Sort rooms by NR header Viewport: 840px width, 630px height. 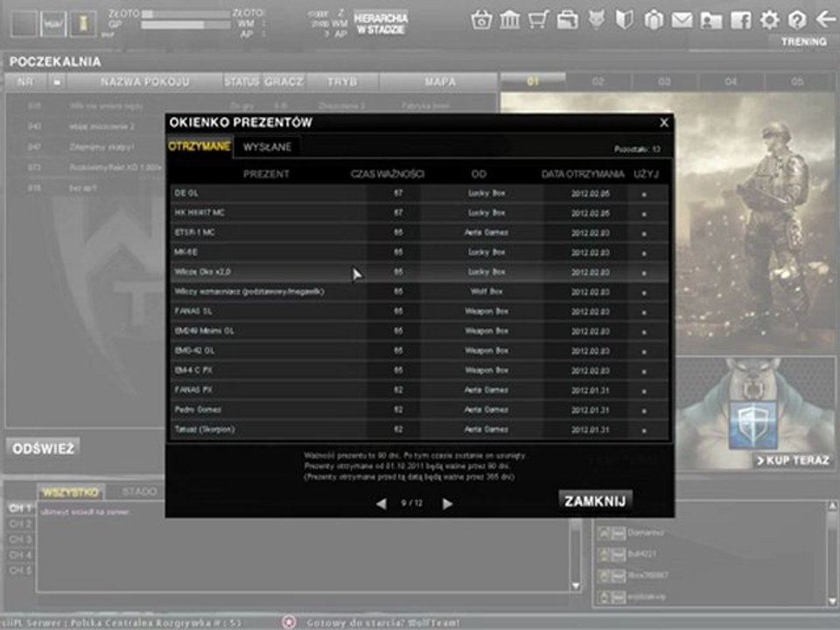point(25,82)
